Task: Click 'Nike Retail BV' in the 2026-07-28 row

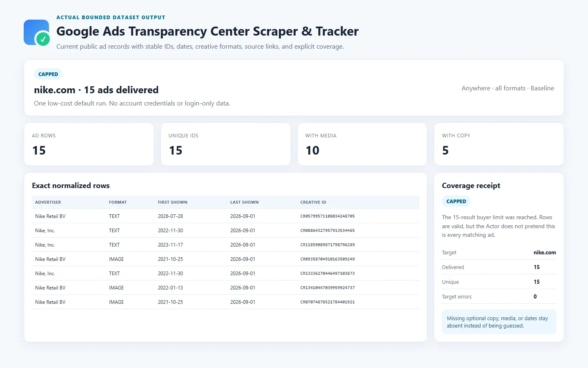Action: (x=50, y=216)
